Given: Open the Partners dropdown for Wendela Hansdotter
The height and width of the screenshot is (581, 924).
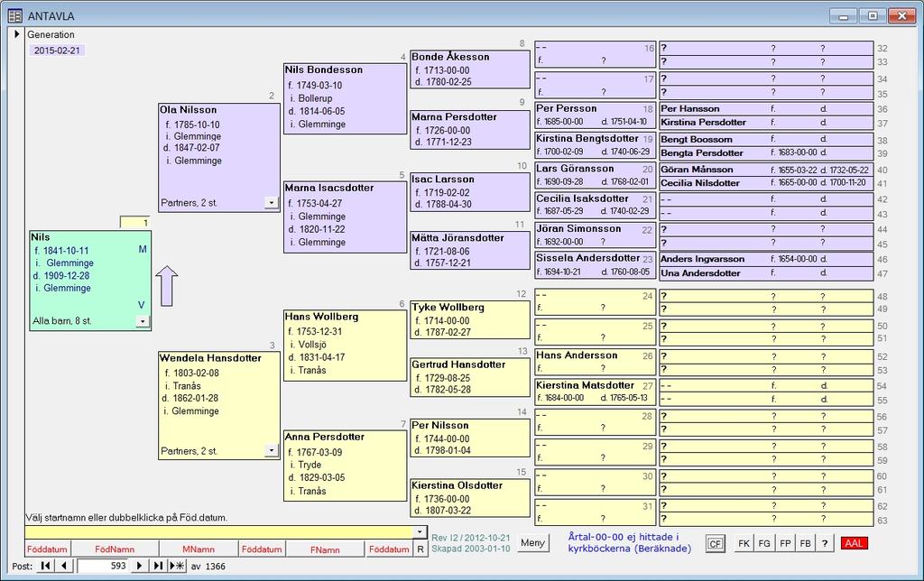Looking at the screenshot, I should pos(271,451).
